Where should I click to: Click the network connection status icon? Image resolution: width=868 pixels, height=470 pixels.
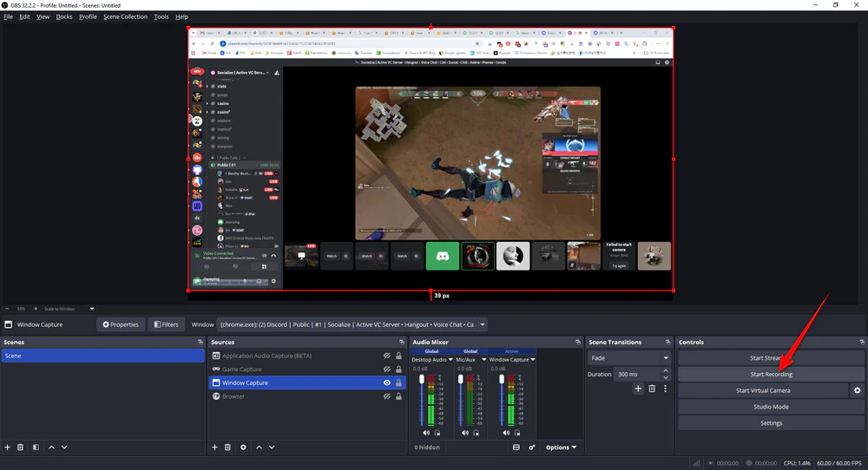coord(696,463)
